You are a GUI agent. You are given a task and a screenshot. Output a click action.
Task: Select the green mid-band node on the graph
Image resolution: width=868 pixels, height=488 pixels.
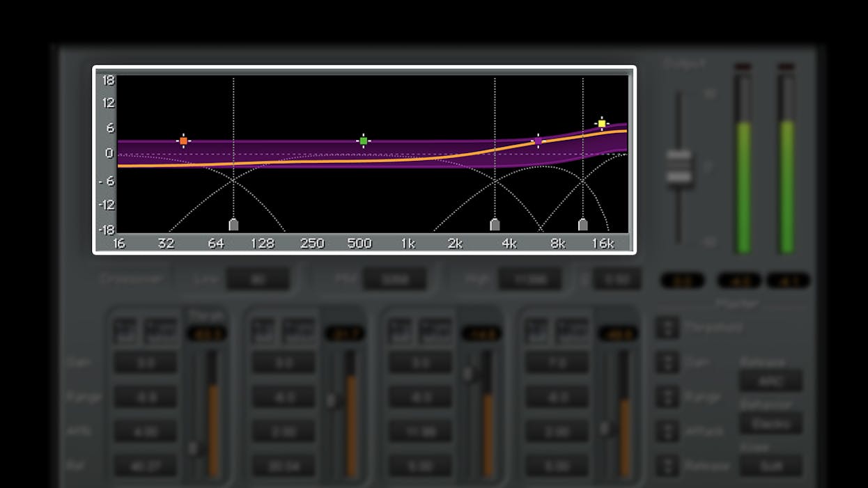tap(364, 141)
